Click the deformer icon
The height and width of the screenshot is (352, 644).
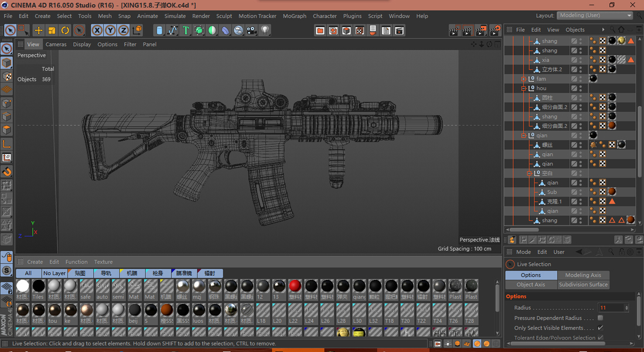click(x=225, y=30)
